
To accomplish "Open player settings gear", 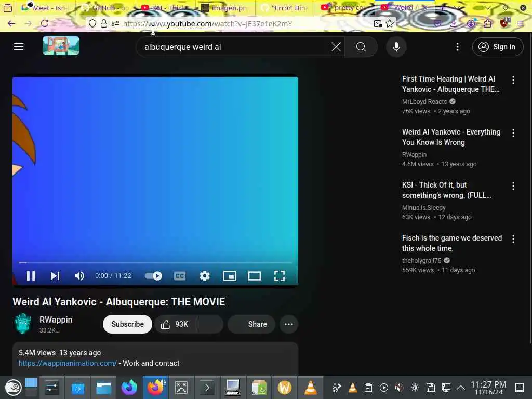I will (205, 276).
